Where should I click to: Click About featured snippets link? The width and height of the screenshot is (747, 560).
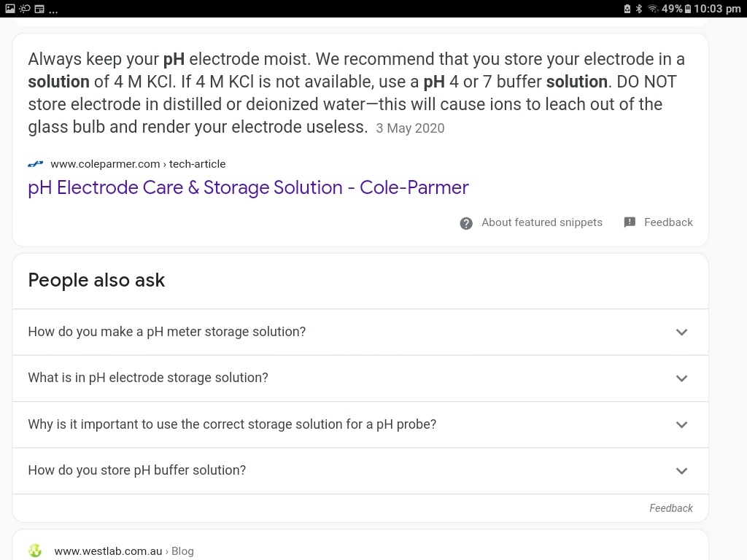[542, 222]
